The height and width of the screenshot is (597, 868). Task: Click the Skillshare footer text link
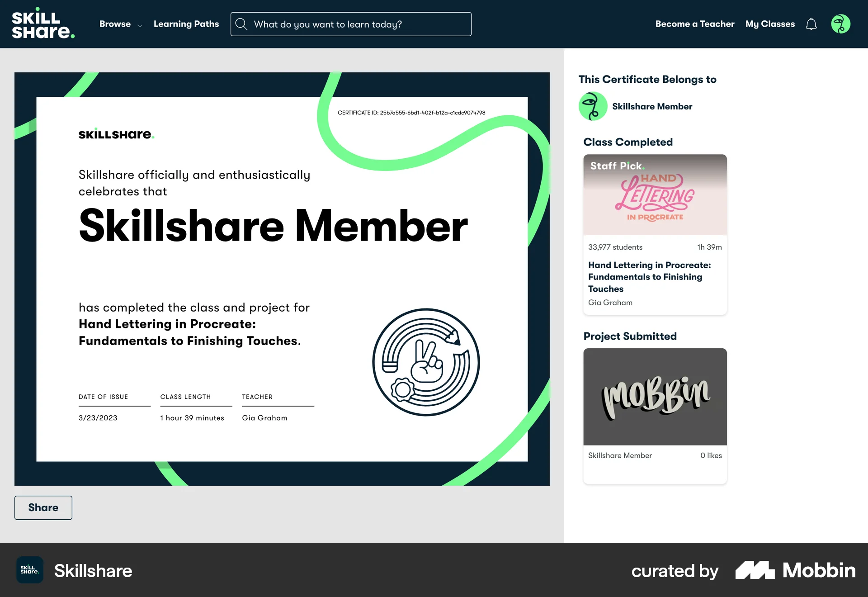pyautogui.click(x=93, y=570)
